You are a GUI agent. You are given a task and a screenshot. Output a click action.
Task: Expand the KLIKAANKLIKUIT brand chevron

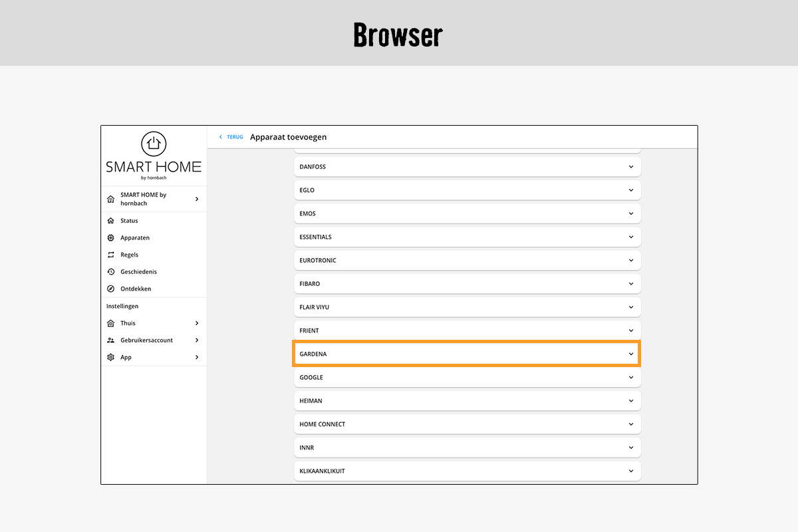631,471
